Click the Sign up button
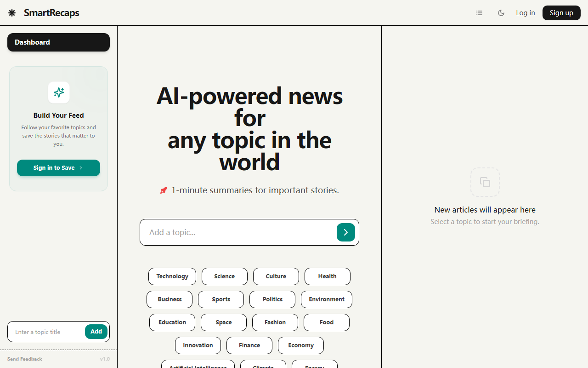This screenshot has width=588, height=368. 561,13
